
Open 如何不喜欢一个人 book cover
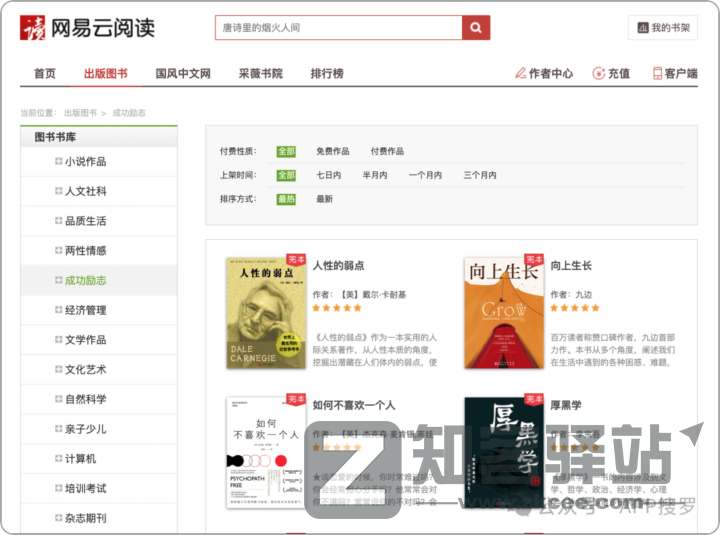point(266,453)
